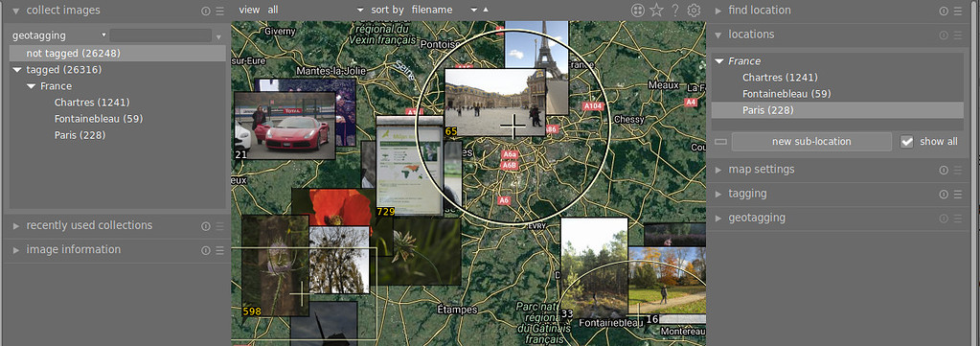Toggle the show all checkbox
The image size is (980, 346).
point(907,142)
